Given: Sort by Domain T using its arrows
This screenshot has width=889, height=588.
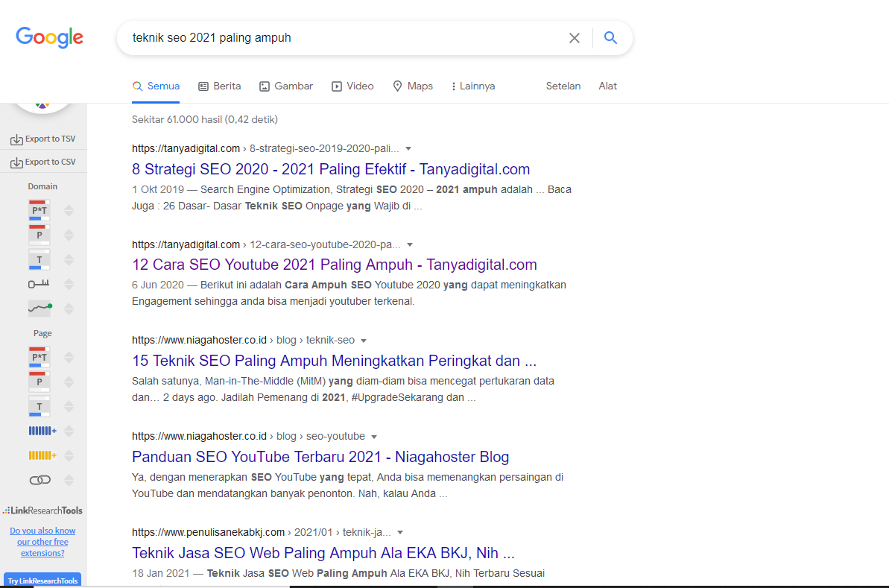Looking at the screenshot, I should tap(69, 259).
